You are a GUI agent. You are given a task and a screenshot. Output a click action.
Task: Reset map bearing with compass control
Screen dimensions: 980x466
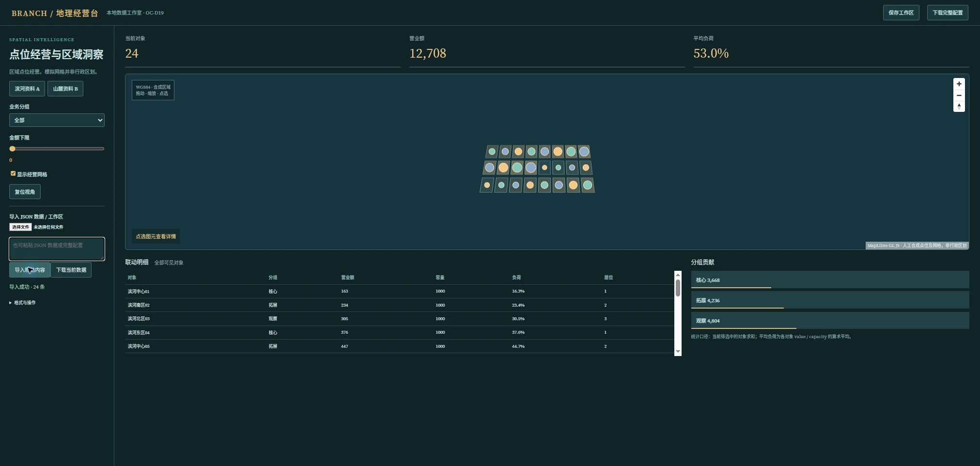point(959,106)
